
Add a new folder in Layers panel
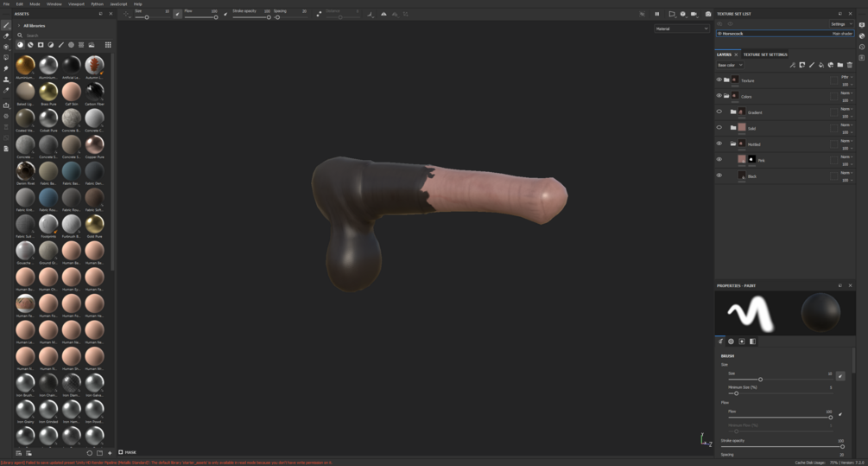coord(839,65)
